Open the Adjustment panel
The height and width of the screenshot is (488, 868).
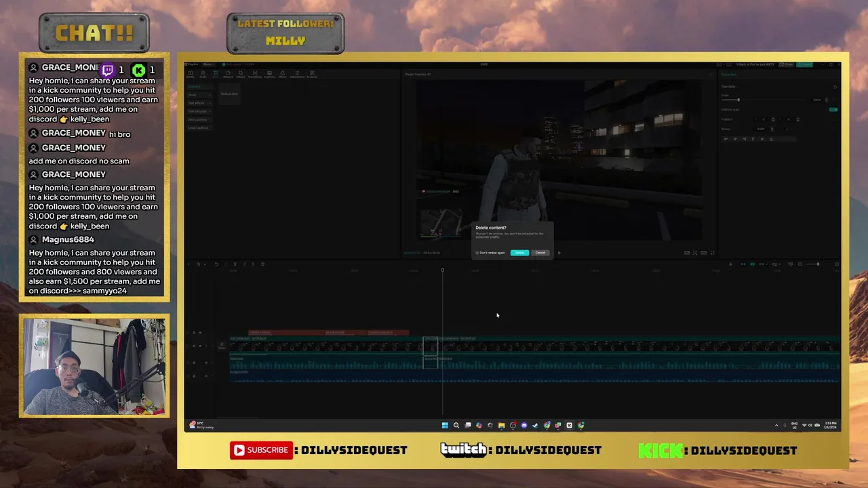[x=297, y=73]
